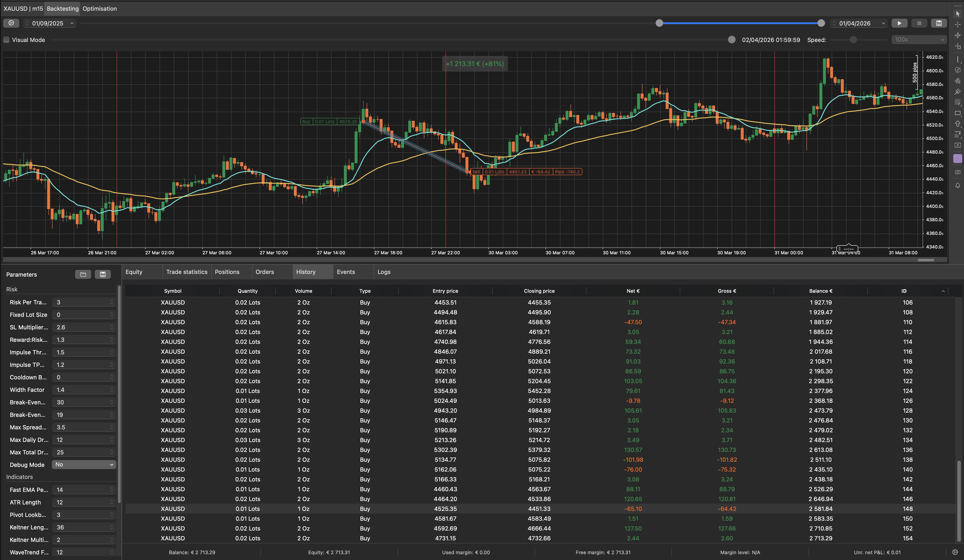964x560 pixels.
Task: Switch to the Trade statistics tab
Action: pyautogui.click(x=187, y=272)
